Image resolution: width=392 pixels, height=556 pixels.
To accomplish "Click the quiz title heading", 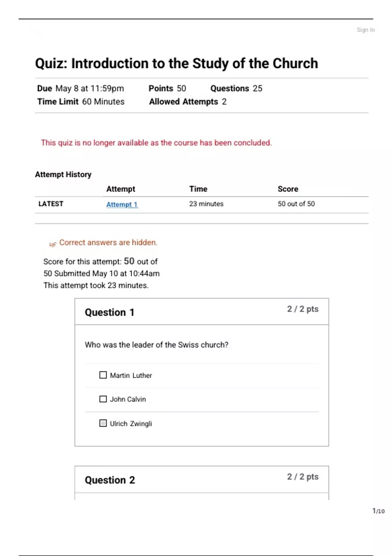I will point(176,63).
